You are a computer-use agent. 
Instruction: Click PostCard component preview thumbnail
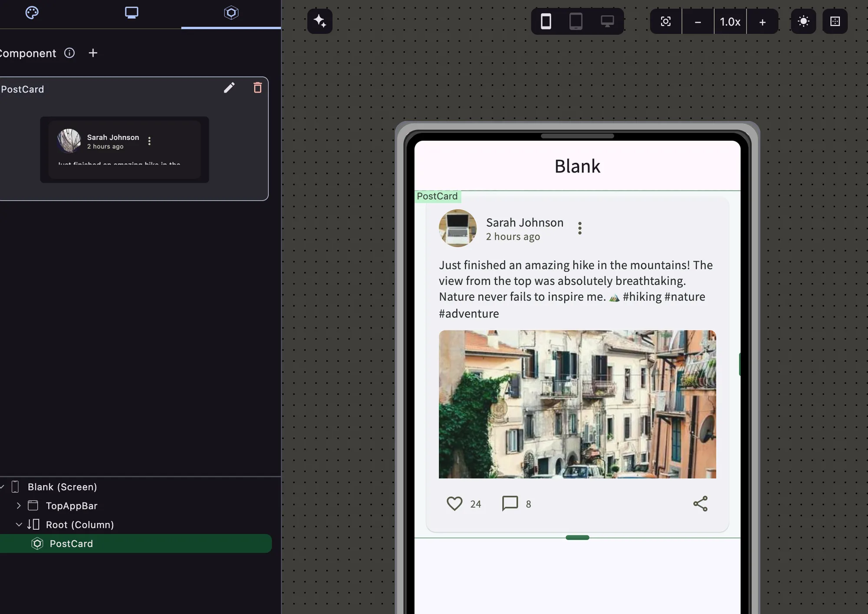pyautogui.click(x=125, y=149)
